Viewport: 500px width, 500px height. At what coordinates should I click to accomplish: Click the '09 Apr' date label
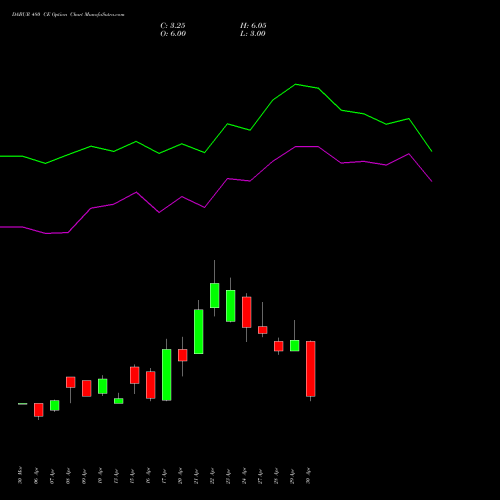pyautogui.click(x=84, y=476)
